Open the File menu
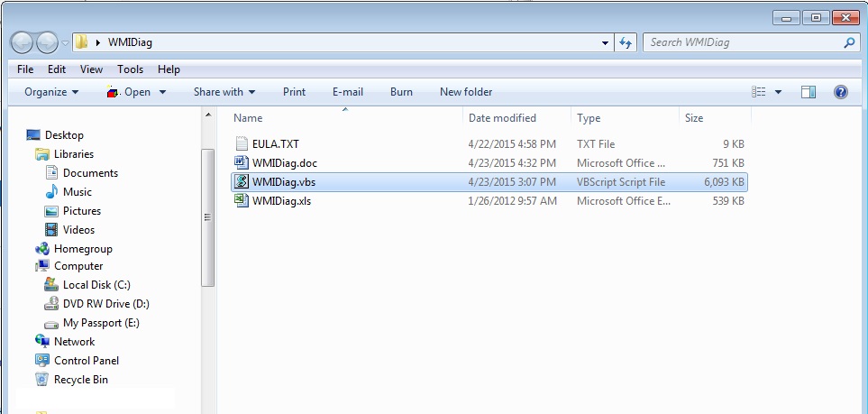Screen dimensions: 868x414 pyautogui.click(x=25, y=69)
